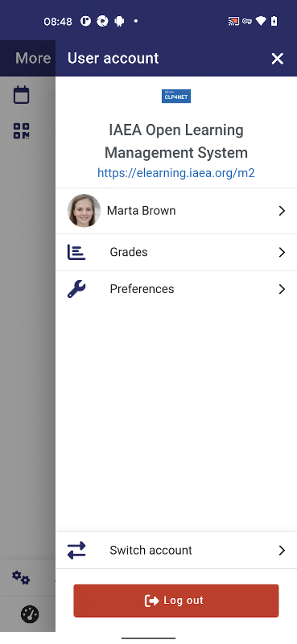Select the Switch account option
Image resolution: width=297 pixels, height=644 pixels.
coord(176,551)
